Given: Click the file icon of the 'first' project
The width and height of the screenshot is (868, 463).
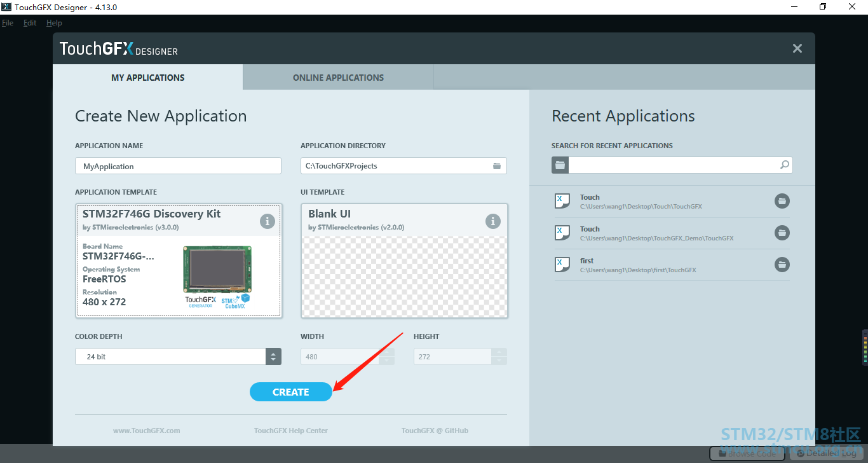Looking at the screenshot, I should [x=562, y=265].
